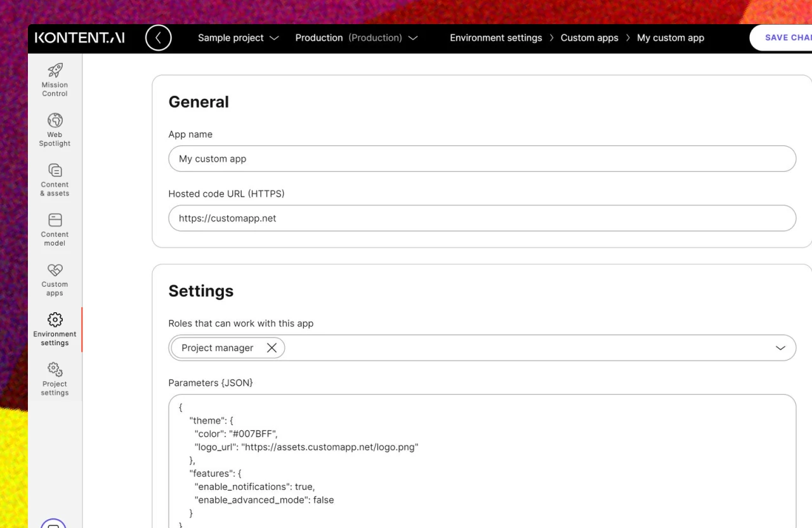Open Project settings from sidebar
The height and width of the screenshot is (528, 812).
coord(55,379)
